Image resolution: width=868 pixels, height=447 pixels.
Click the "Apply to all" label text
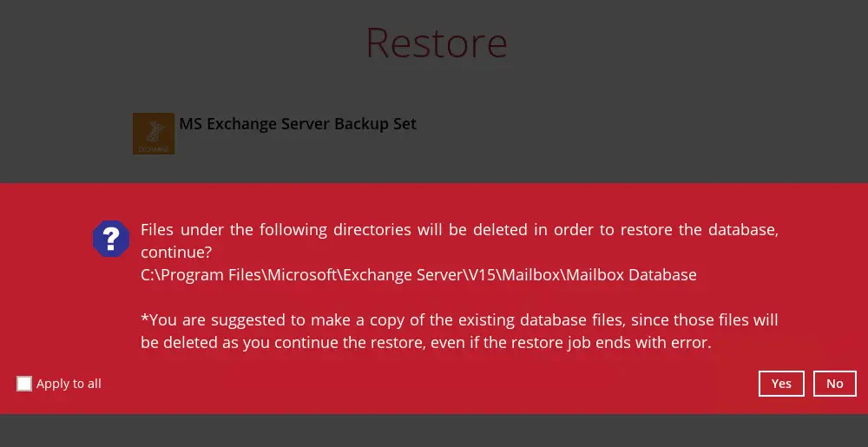(x=69, y=384)
